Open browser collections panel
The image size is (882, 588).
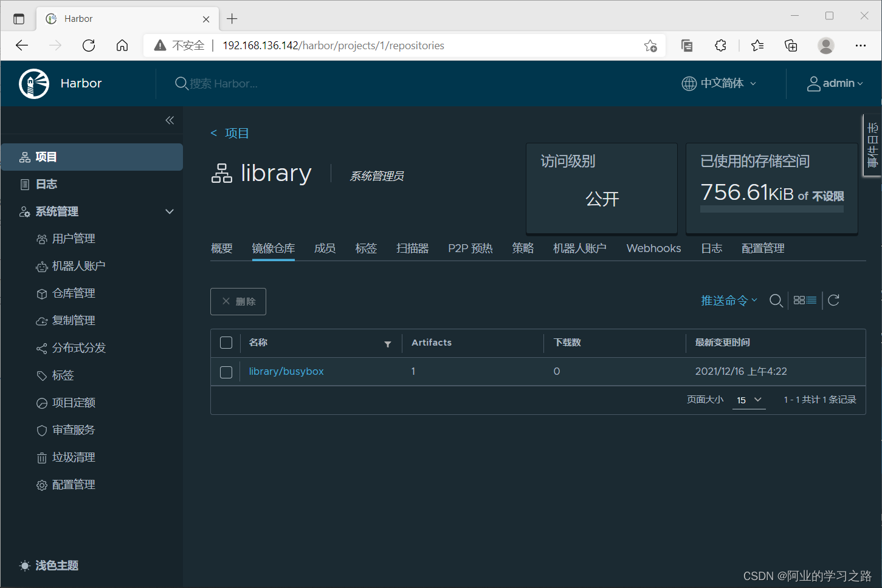click(791, 46)
